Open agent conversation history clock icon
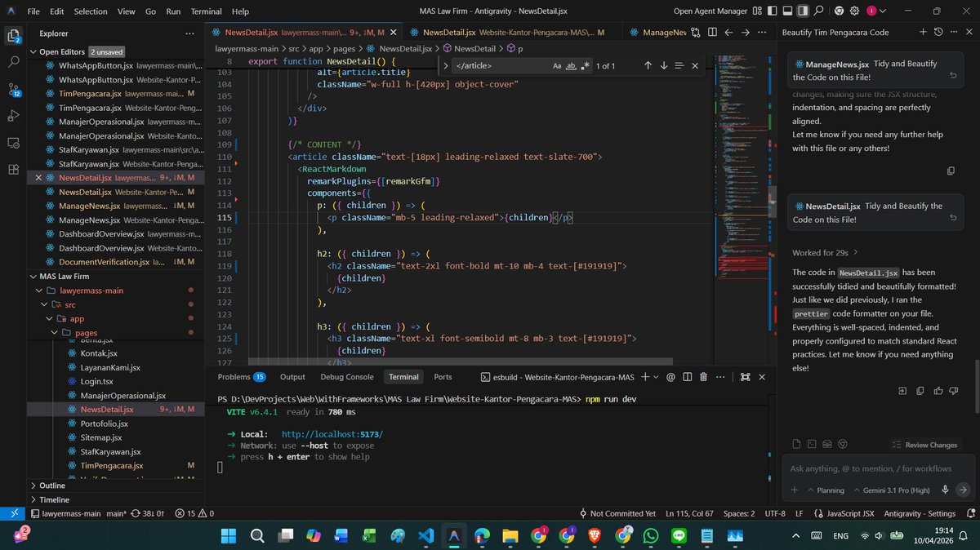980x550 pixels. point(938,32)
